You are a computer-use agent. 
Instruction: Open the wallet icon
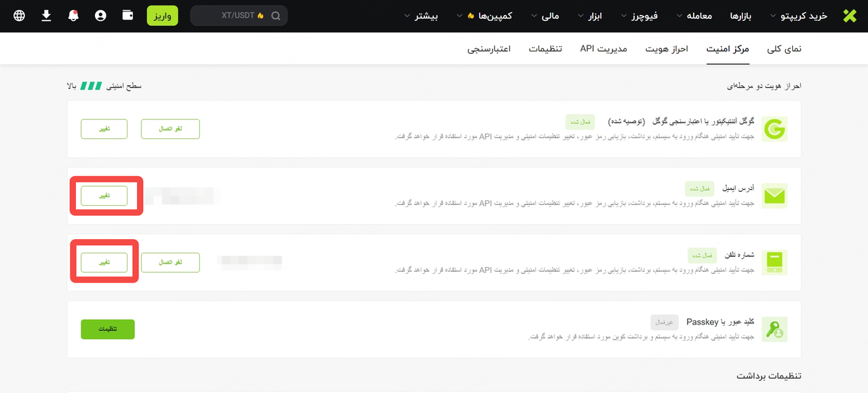[x=127, y=16]
